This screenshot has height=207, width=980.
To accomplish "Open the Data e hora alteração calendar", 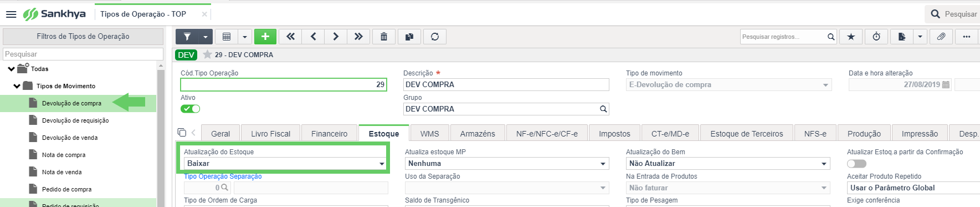I will pos(946,85).
